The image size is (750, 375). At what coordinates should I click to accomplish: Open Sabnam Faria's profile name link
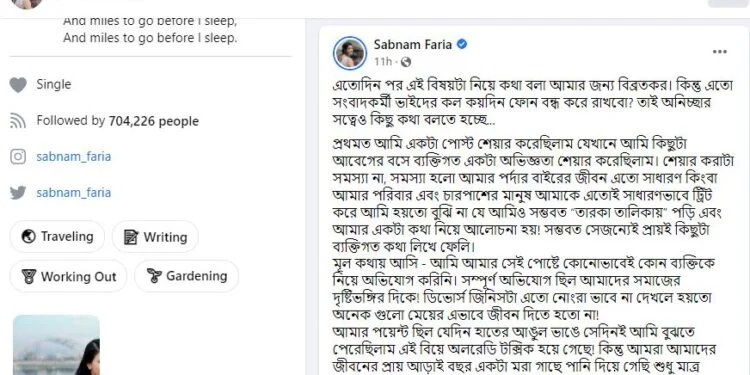[413, 44]
